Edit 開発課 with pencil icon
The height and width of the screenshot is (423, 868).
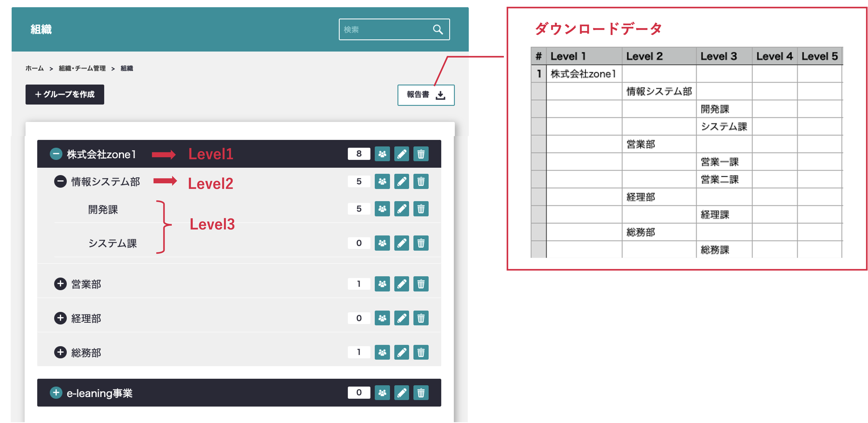click(402, 209)
